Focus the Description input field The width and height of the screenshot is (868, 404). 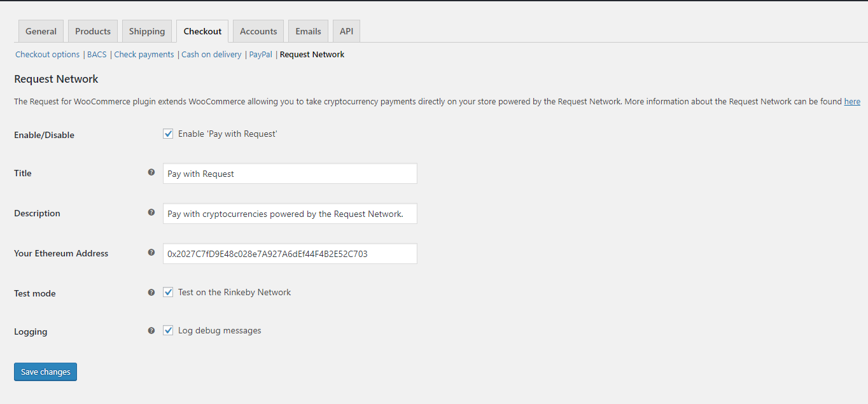(x=290, y=214)
